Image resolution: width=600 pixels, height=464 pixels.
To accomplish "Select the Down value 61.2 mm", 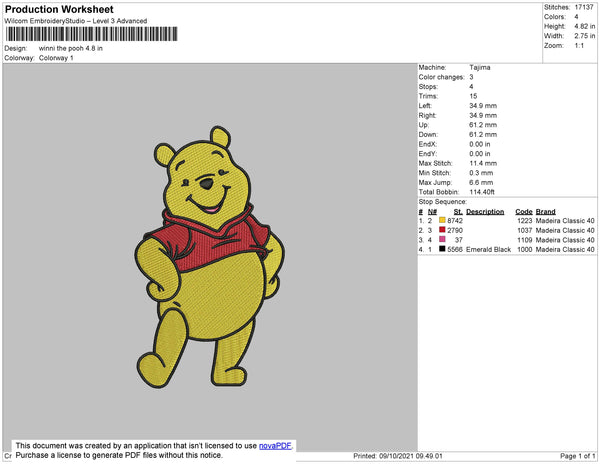I will coord(483,135).
